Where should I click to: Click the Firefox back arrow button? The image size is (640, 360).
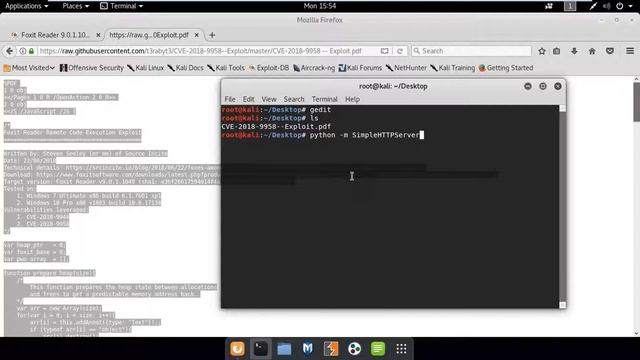(9, 51)
